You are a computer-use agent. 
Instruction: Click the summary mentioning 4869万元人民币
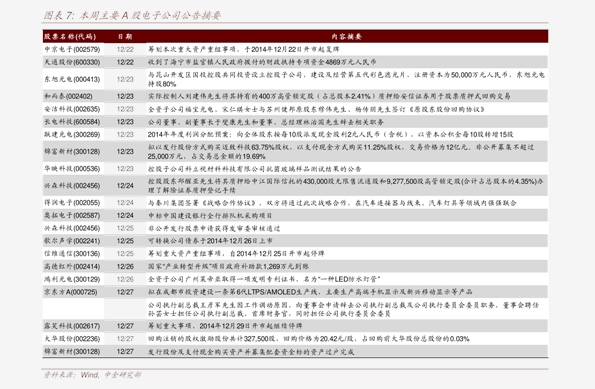[262, 62]
